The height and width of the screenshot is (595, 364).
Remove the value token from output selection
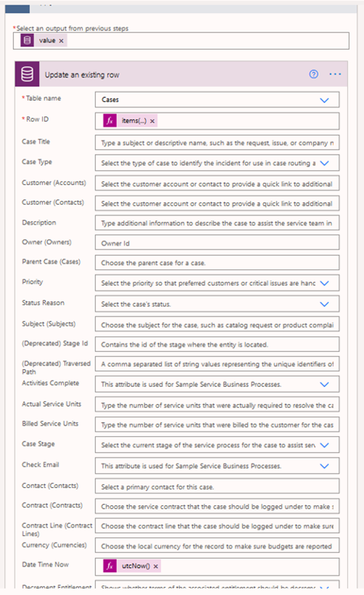tap(62, 41)
